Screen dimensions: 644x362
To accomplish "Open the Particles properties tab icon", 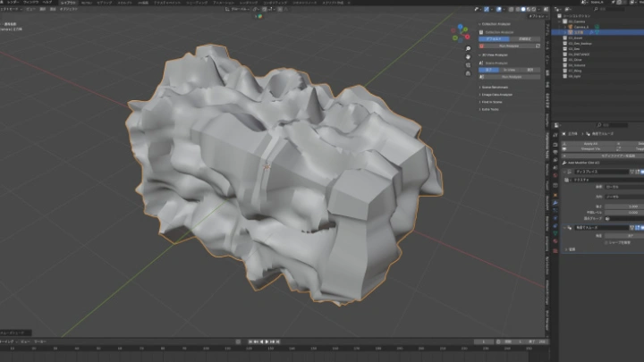I will click(x=555, y=211).
